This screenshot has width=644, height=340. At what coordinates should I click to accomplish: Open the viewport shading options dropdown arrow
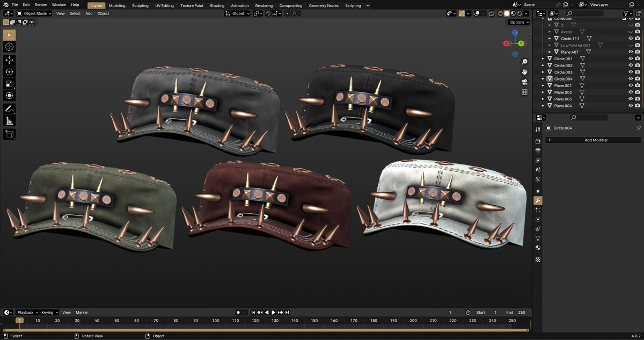click(526, 13)
